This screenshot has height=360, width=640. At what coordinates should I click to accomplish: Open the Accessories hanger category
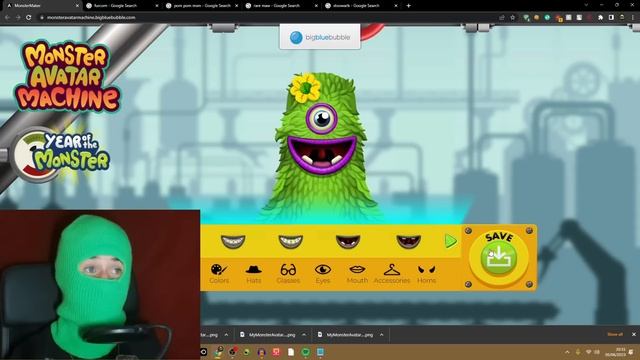(392, 273)
